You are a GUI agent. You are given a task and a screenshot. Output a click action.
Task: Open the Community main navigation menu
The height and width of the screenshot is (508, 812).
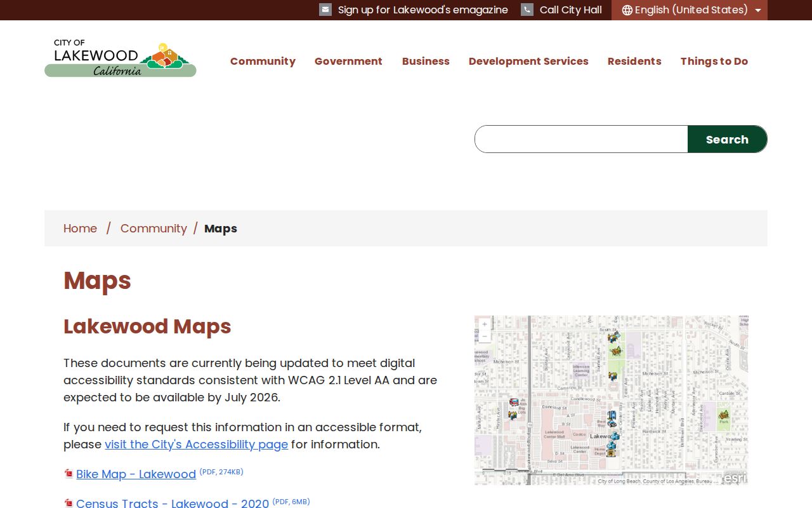pyautogui.click(x=263, y=61)
